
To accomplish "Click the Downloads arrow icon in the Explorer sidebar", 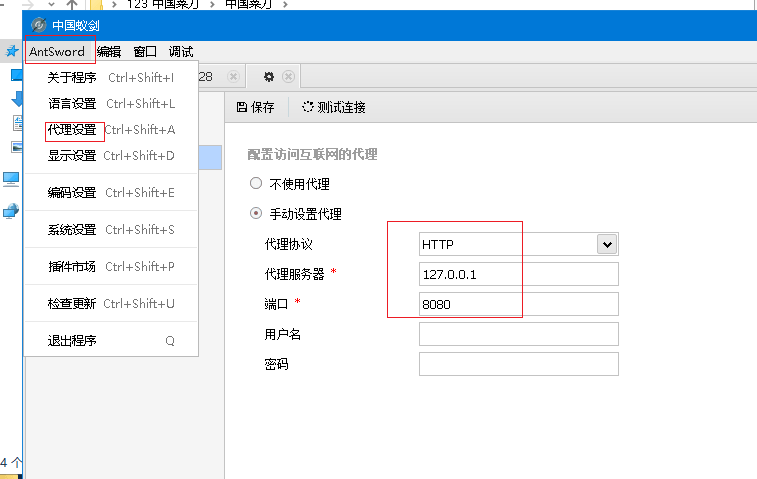I will click(x=18, y=99).
